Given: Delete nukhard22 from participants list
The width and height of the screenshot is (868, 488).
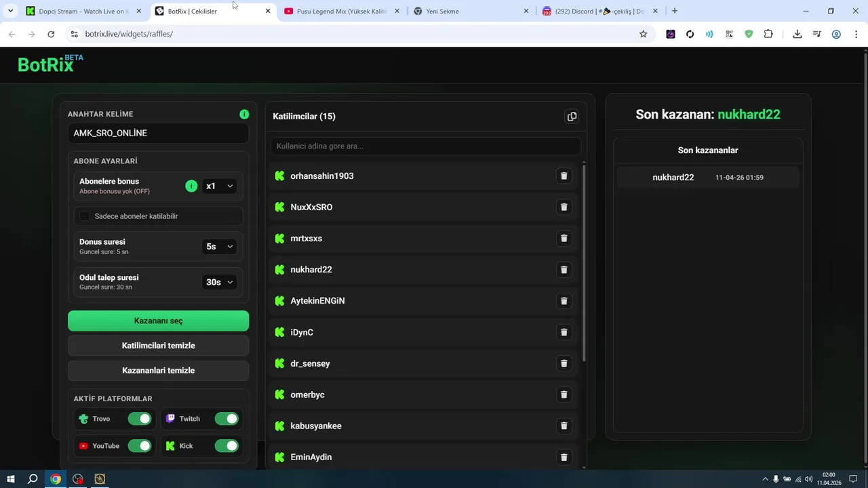Looking at the screenshot, I should click(x=564, y=270).
